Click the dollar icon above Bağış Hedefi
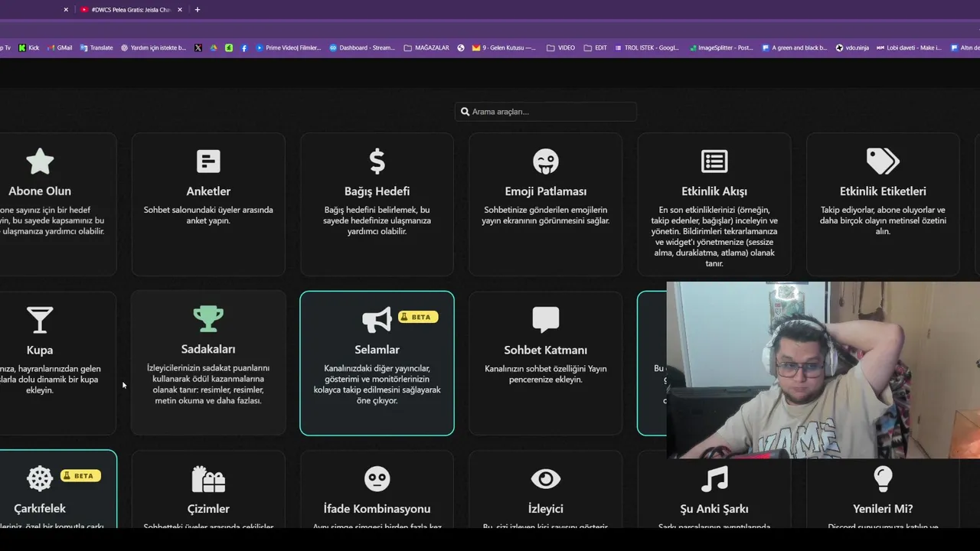The height and width of the screenshot is (551, 980). (377, 161)
